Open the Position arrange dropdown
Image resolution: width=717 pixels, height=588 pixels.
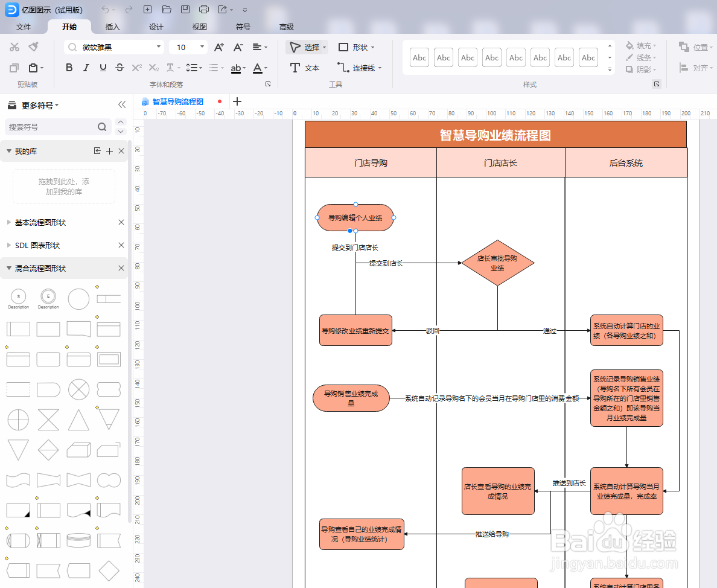point(696,47)
